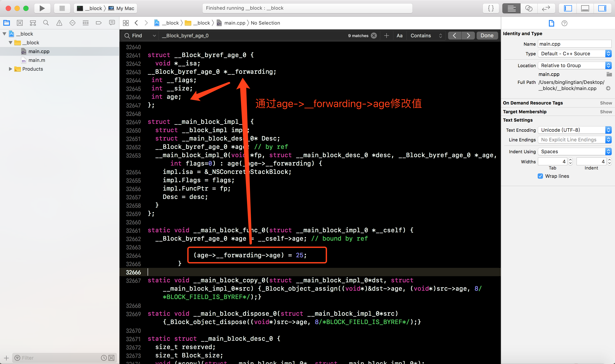Click the __block folder in jump bar

(197, 23)
